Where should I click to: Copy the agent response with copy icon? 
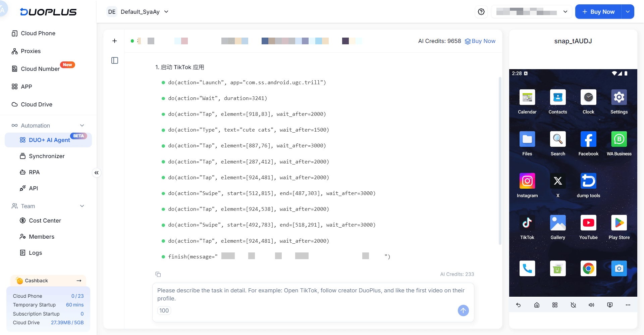pyautogui.click(x=158, y=274)
